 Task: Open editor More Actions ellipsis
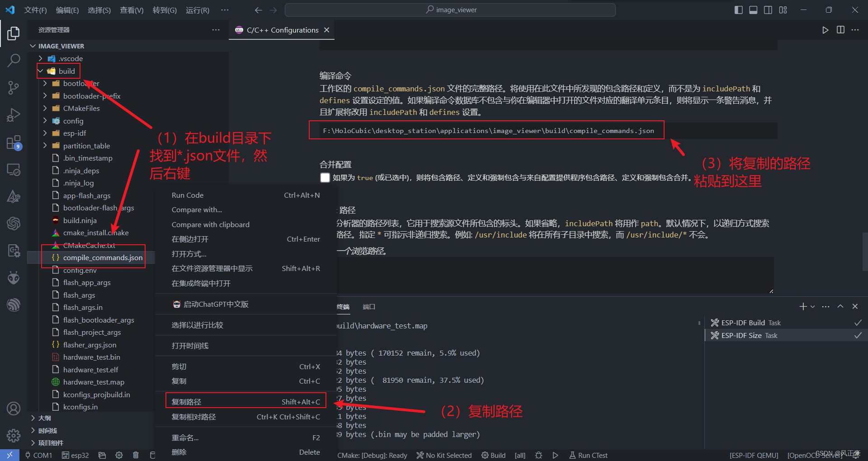855,30
